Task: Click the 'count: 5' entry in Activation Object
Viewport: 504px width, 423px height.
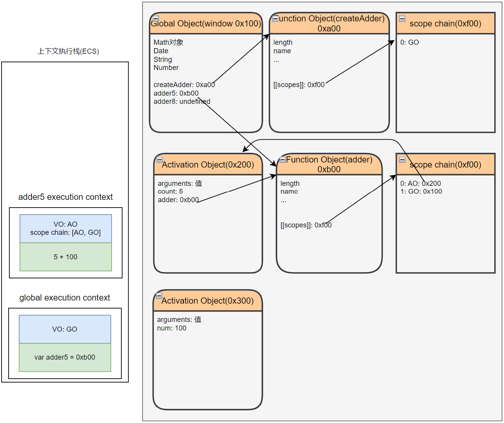Action: 170,191
